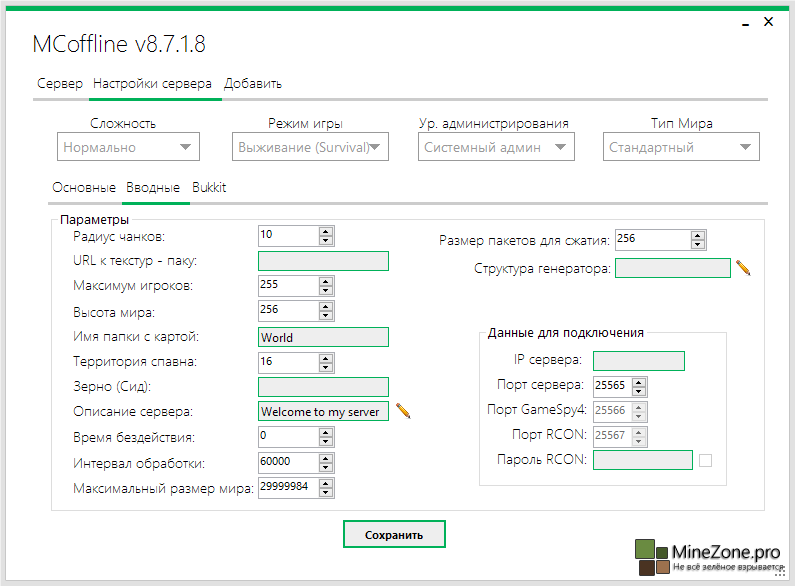Click the IP сервера input field
This screenshot has width=795, height=586.
tap(638, 360)
